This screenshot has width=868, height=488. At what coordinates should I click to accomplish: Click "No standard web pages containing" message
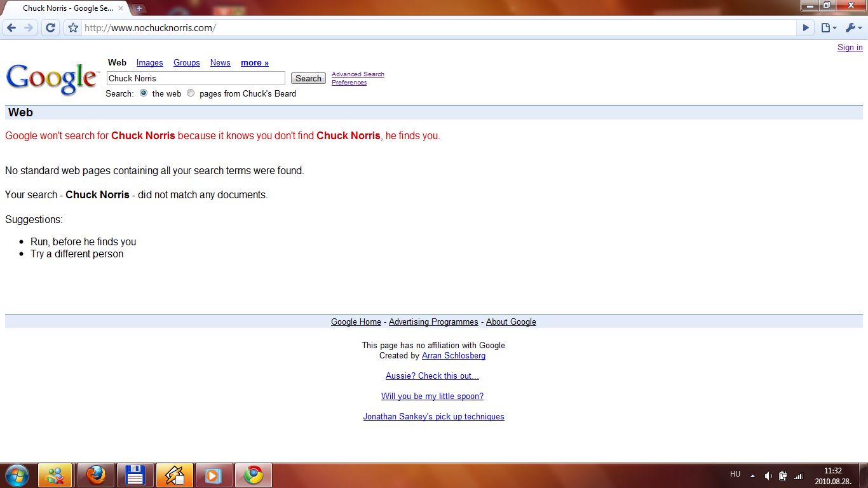(154, 171)
